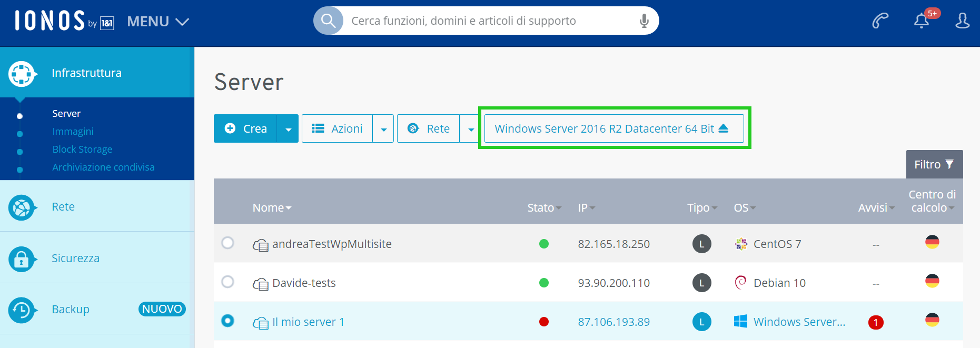Click IP 87.106.193.89
Screen dimensions: 980x348
(x=614, y=322)
